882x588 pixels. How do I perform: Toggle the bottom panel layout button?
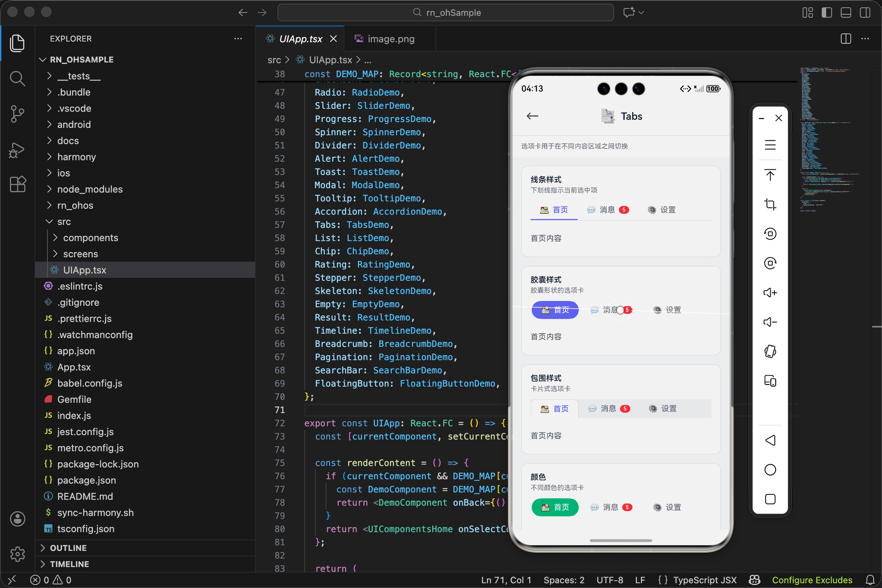[x=846, y=12]
